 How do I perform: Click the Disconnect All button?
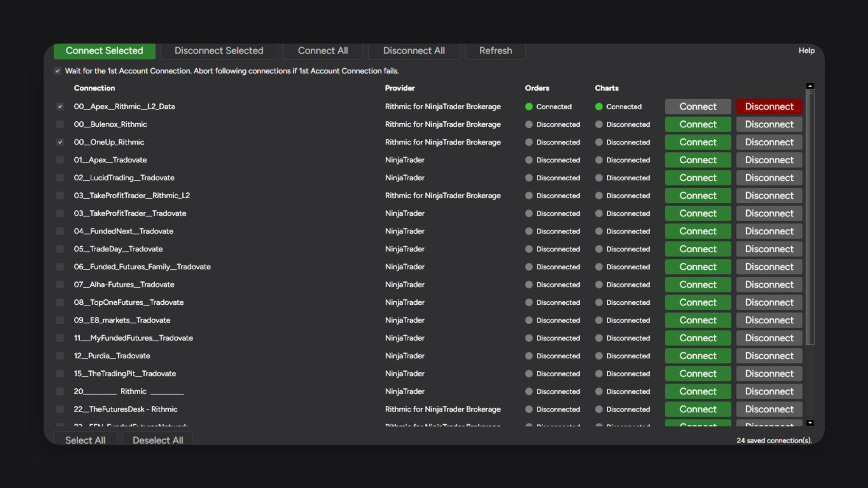414,51
